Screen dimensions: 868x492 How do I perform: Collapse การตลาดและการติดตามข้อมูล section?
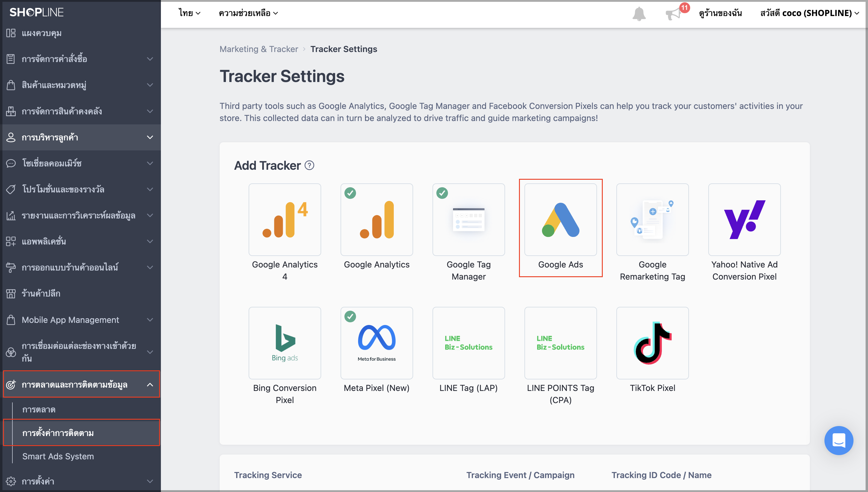point(81,384)
